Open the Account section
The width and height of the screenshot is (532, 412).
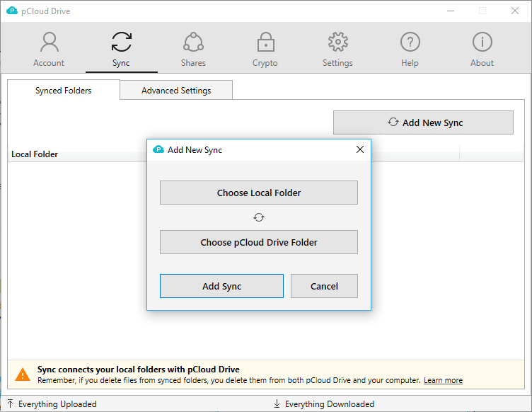coord(49,50)
